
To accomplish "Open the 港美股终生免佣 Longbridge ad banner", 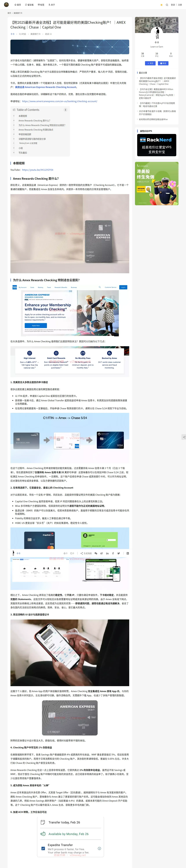I will pyautogui.click(x=157, y=184).
